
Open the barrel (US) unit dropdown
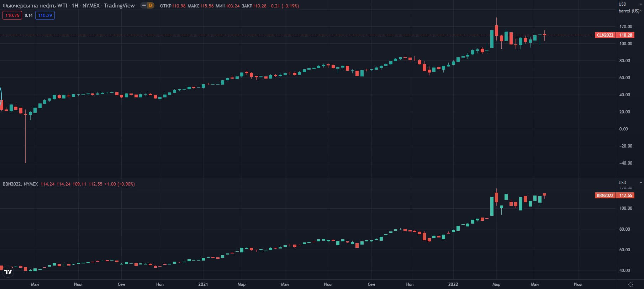[630, 11]
